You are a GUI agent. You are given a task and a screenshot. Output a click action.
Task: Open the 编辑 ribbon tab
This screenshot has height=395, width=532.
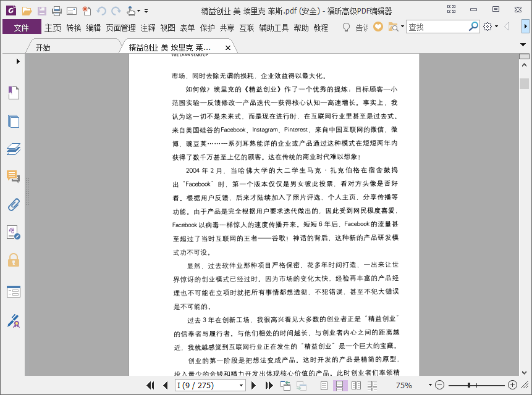click(x=93, y=28)
